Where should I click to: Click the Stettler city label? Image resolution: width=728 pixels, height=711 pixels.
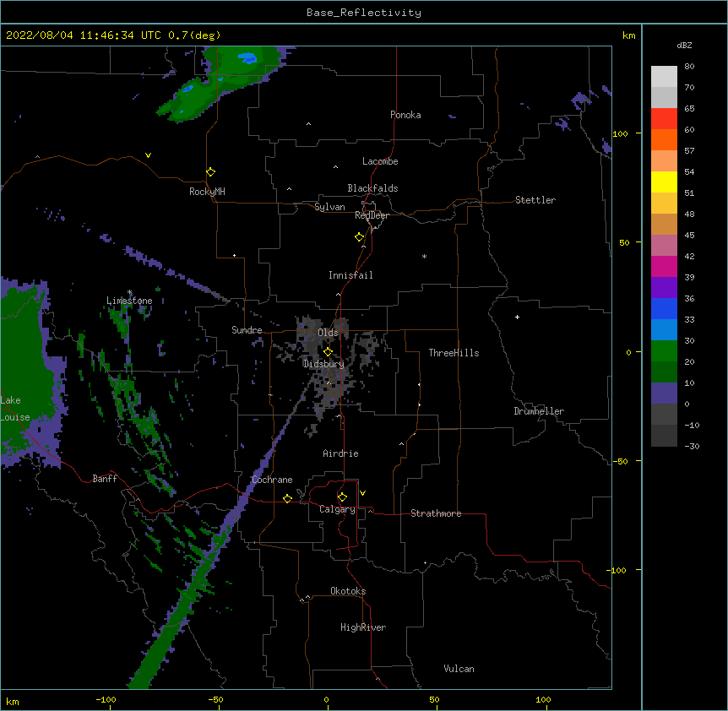click(535, 200)
